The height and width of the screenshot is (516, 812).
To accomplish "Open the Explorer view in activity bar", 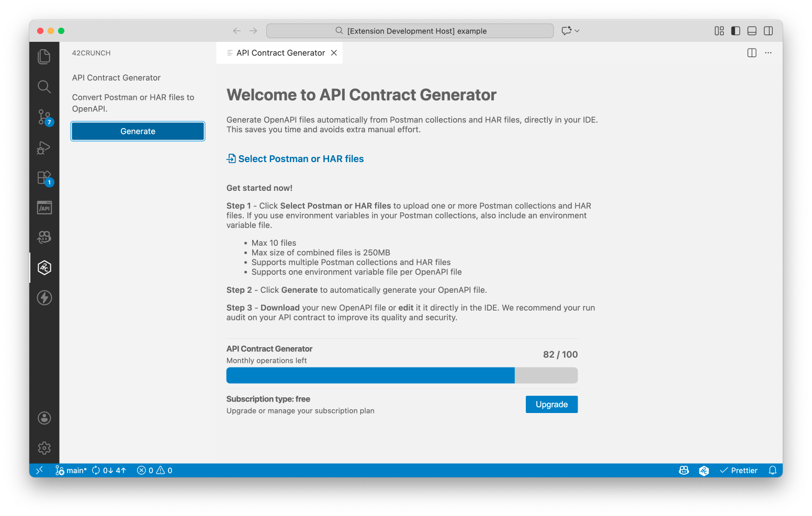I will 44,56.
